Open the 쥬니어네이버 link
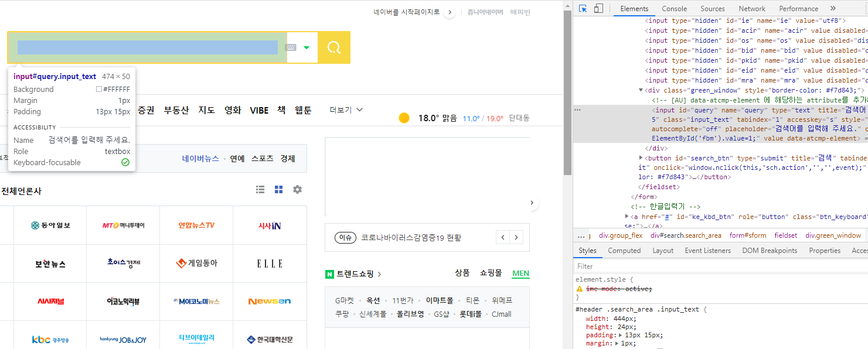Screen dimensions: 868x349 pos(485,12)
